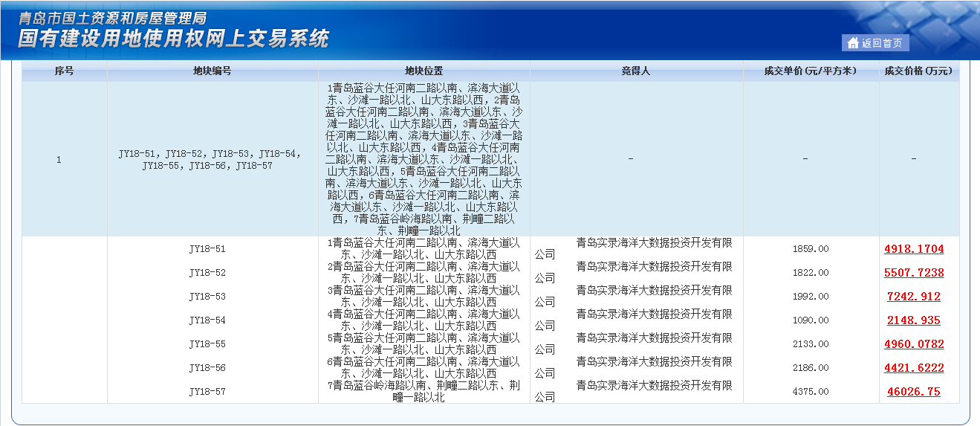Click the combined parcel list JY18-51 to JY18-57
This screenshot has width=980, height=426.
(209, 160)
